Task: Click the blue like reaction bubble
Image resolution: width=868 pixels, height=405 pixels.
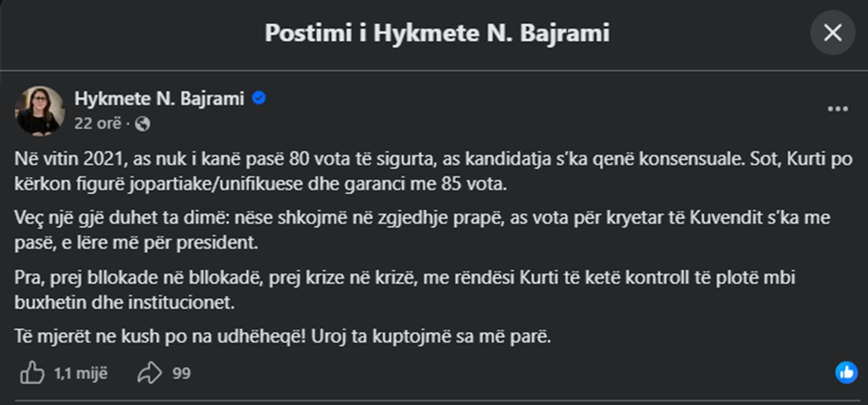Action: (x=846, y=373)
